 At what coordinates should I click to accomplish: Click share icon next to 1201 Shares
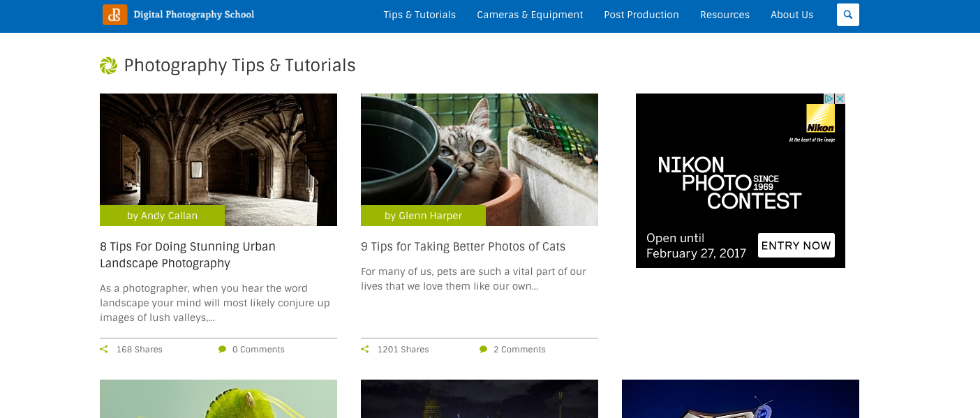click(x=365, y=350)
